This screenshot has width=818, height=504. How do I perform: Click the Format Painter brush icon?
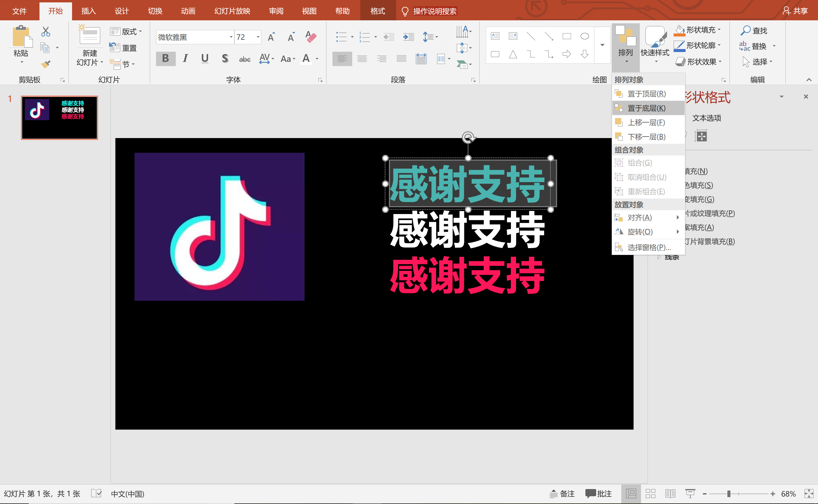click(46, 64)
